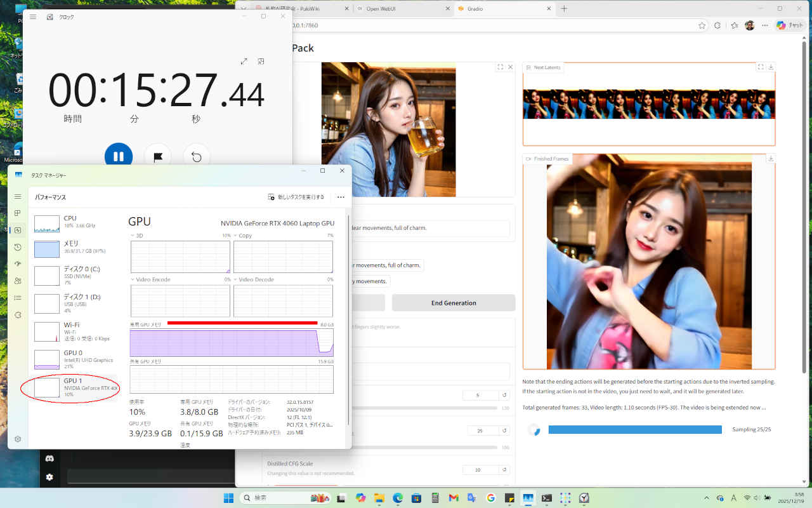The width and height of the screenshot is (812, 508).
Task: Expand the stopwatch to full screen
Action: pos(244,62)
